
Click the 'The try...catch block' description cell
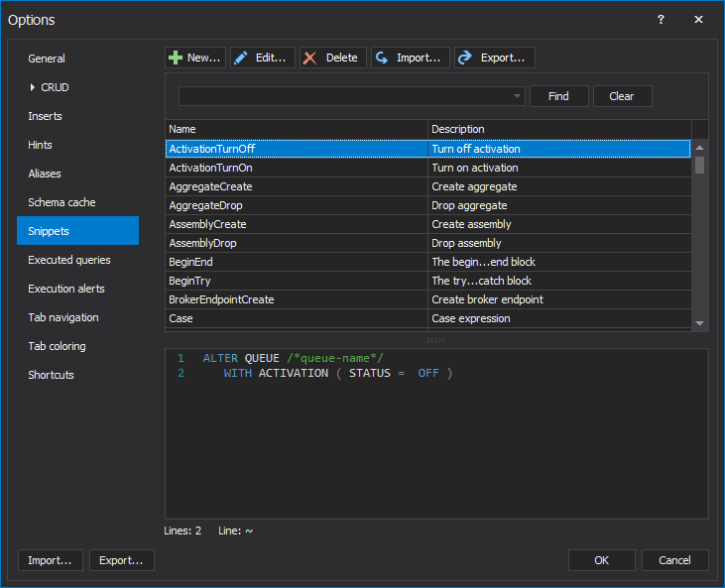click(x=559, y=281)
